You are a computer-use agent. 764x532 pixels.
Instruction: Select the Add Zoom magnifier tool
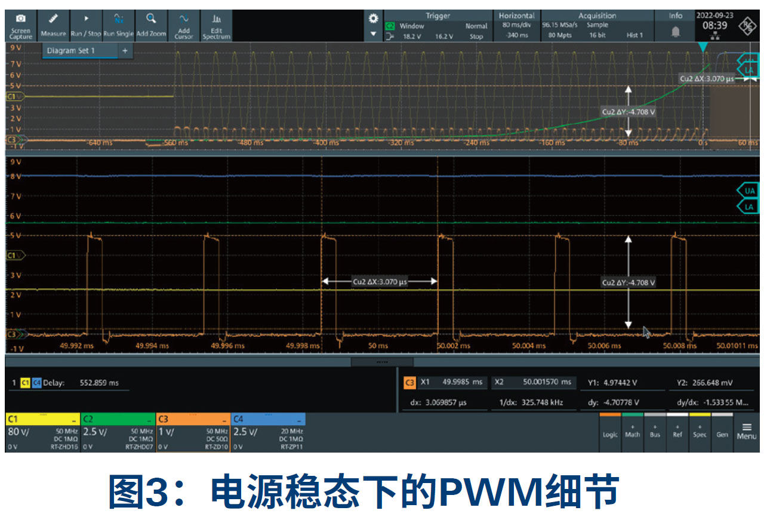tap(151, 26)
